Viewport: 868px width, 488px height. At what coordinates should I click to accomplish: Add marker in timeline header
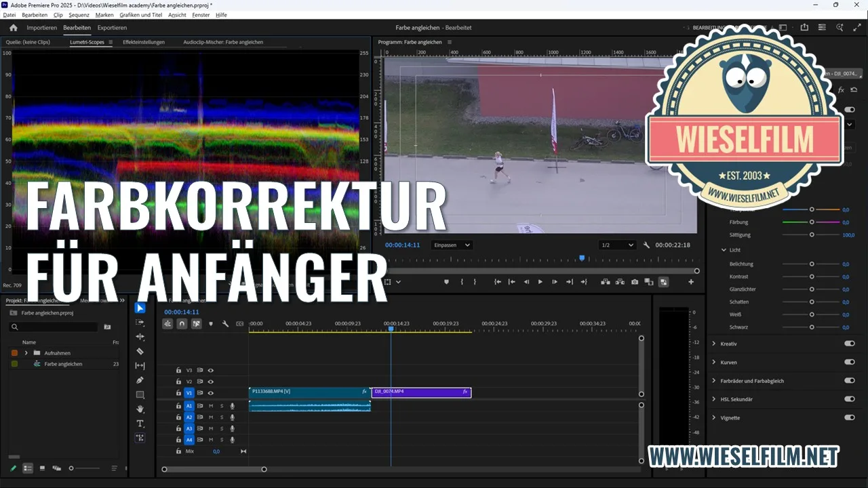211,324
